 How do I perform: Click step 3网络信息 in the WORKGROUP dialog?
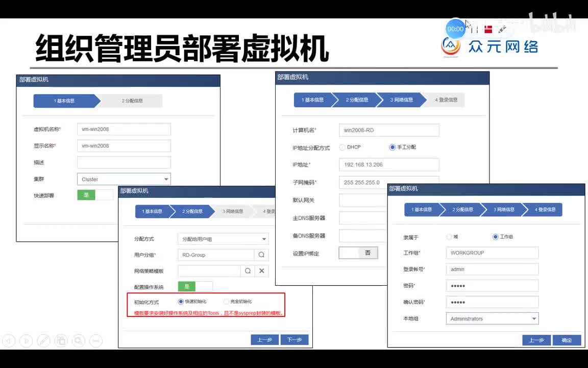504,210
